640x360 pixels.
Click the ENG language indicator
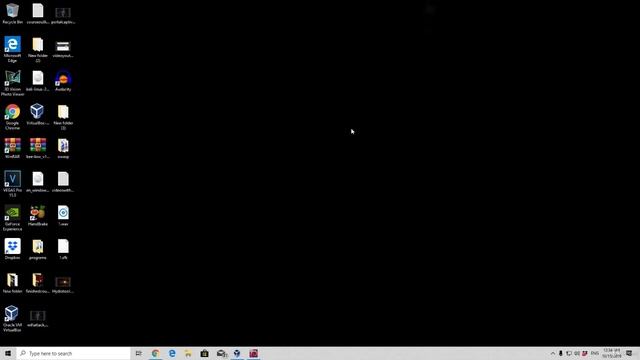[595, 353]
